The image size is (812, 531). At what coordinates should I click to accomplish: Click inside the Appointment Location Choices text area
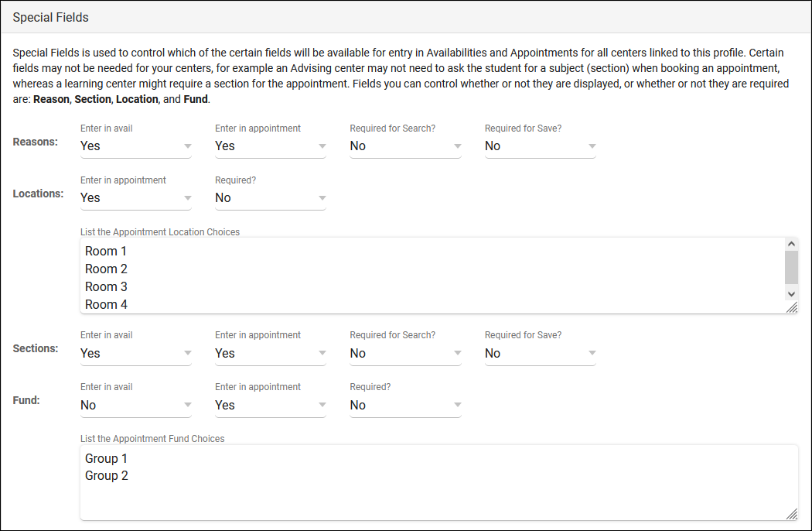pyautogui.click(x=425, y=276)
